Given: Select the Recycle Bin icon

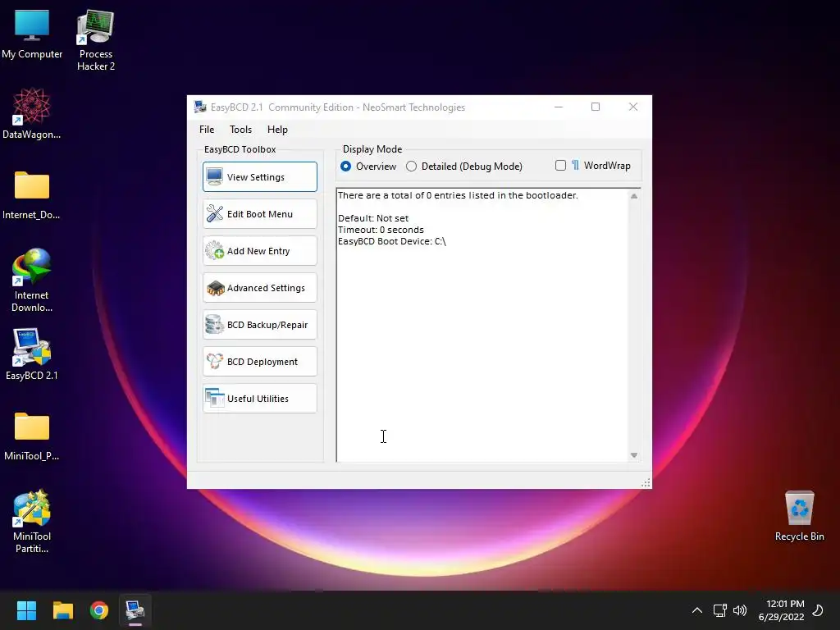Looking at the screenshot, I should tap(799, 516).
